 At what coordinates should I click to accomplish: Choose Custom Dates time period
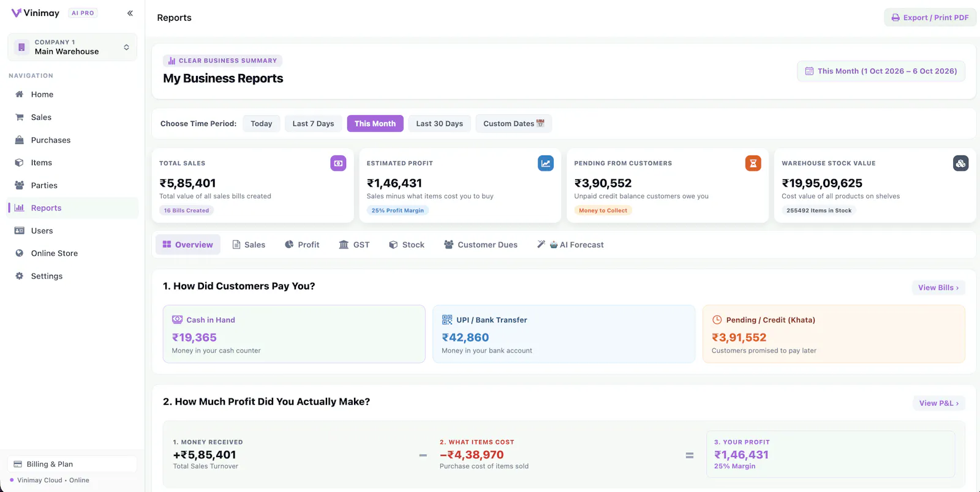514,124
